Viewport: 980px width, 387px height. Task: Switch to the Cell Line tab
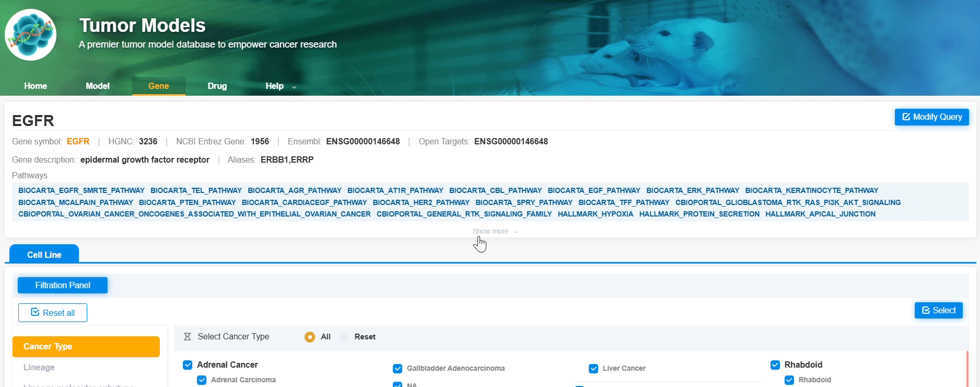click(x=44, y=255)
